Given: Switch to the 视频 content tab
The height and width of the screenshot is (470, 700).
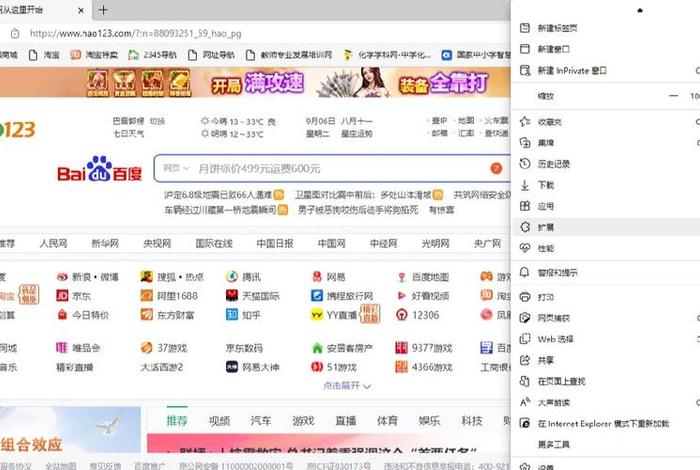Looking at the screenshot, I should 219,420.
